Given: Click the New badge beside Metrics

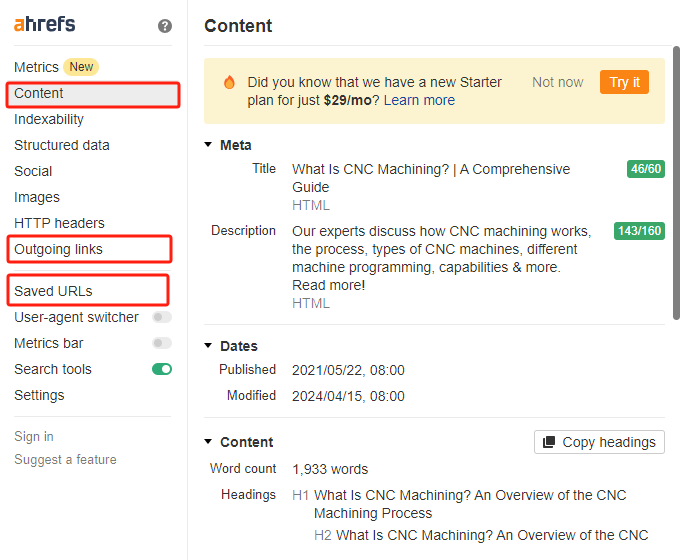Looking at the screenshot, I should coord(81,67).
